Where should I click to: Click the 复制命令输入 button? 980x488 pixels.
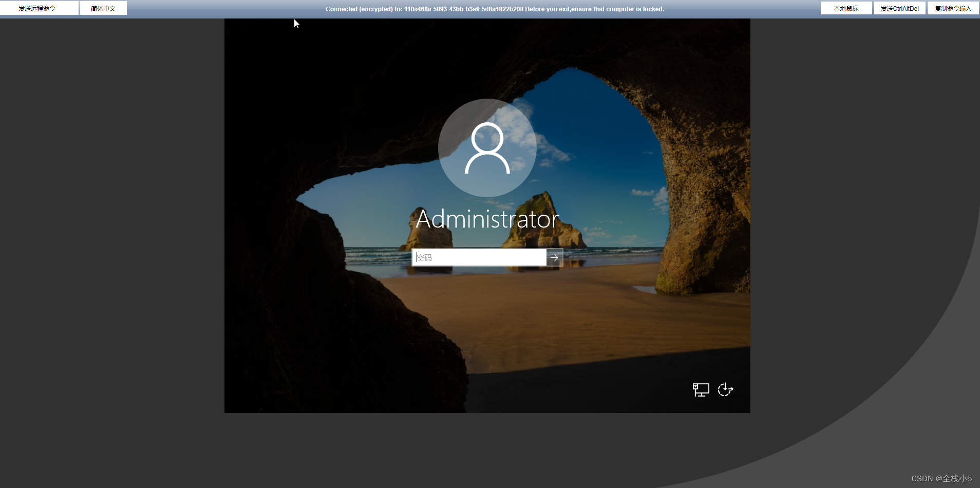[953, 8]
